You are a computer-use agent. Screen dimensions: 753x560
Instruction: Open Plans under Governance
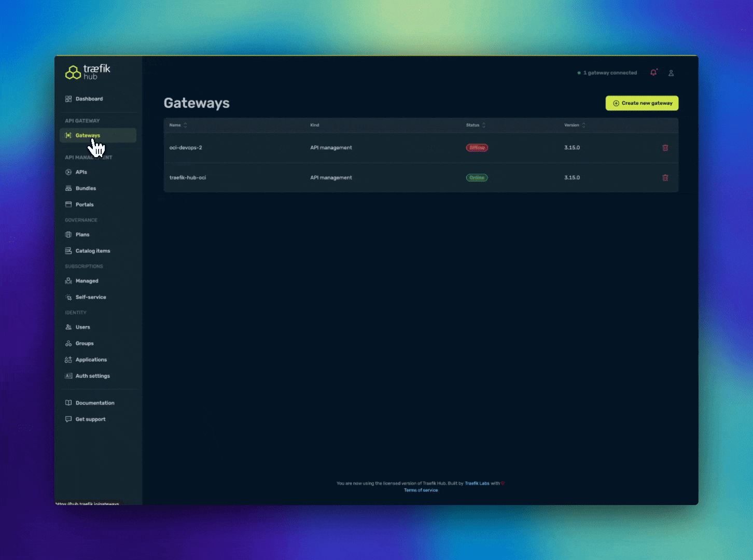pos(82,235)
